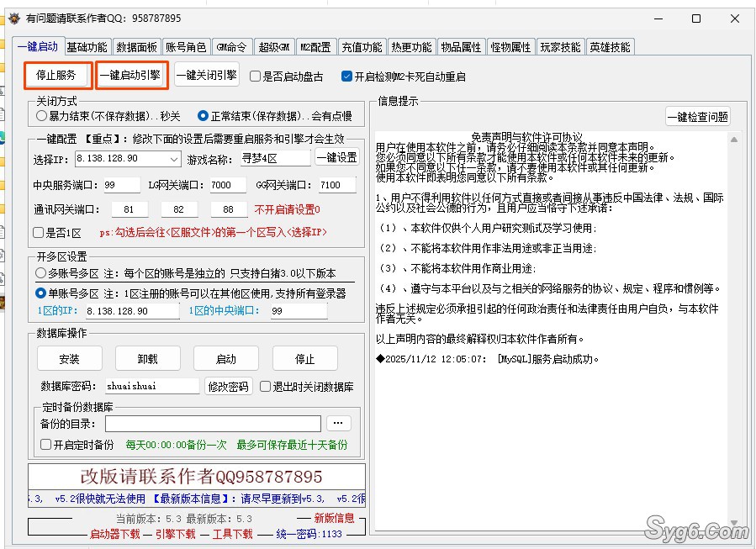Enable the 开启定时备份 scheduled backup
This screenshot has width=756, height=549.
click(x=45, y=445)
